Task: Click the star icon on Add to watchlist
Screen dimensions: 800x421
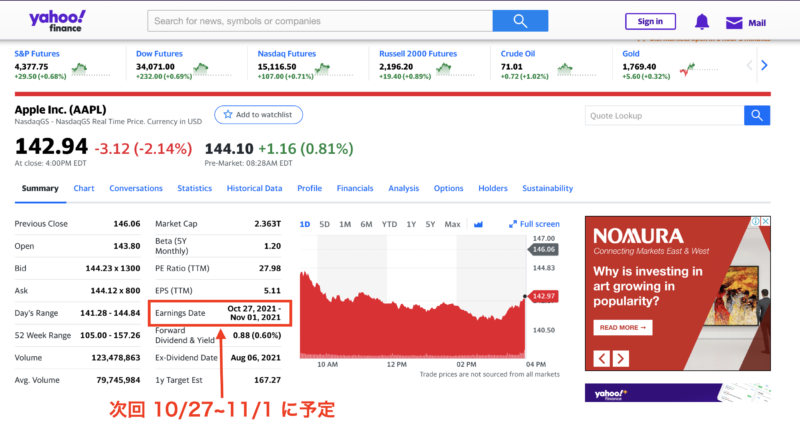Action: coord(228,114)
